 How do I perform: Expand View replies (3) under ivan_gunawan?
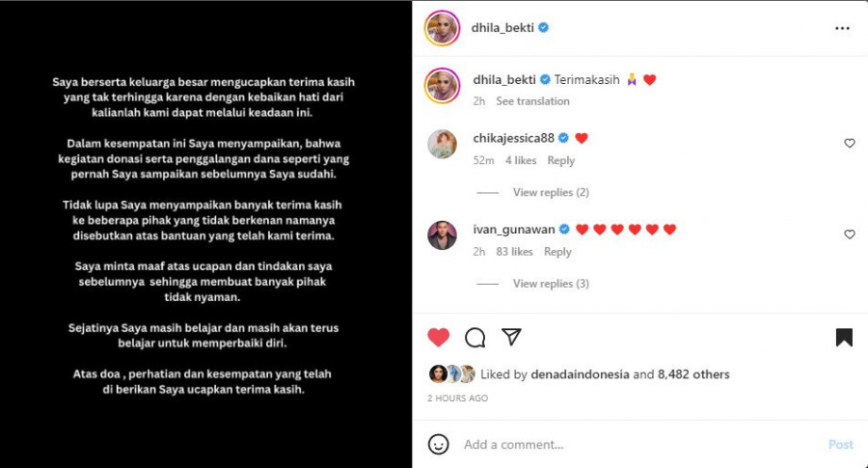click(551, 284)
